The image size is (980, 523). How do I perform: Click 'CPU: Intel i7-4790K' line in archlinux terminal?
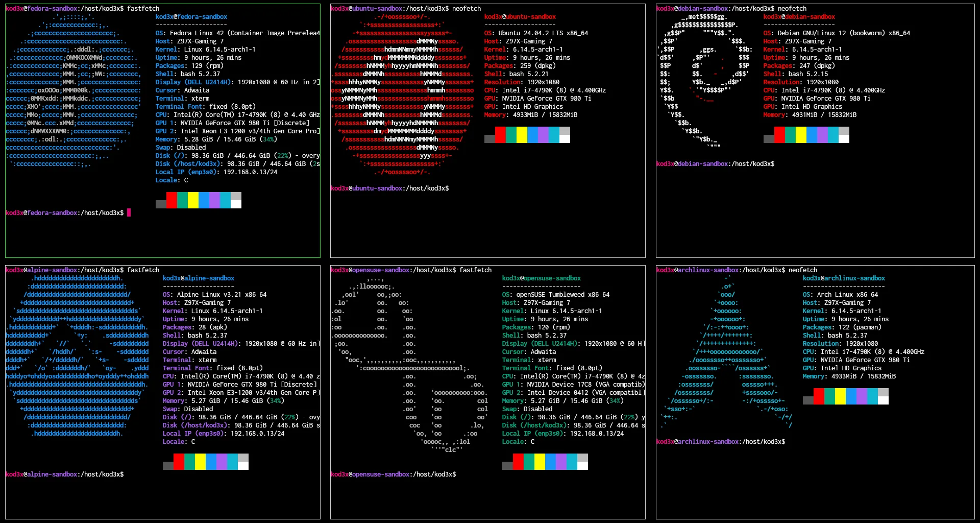pyautogui.click(x=864, y=352)
